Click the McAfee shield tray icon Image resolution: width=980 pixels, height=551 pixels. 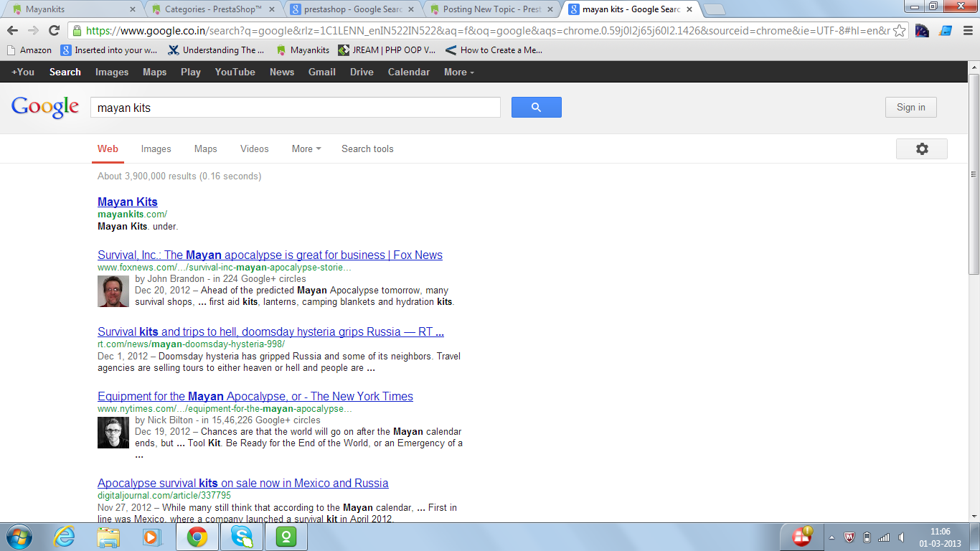[x=850, y=537]
